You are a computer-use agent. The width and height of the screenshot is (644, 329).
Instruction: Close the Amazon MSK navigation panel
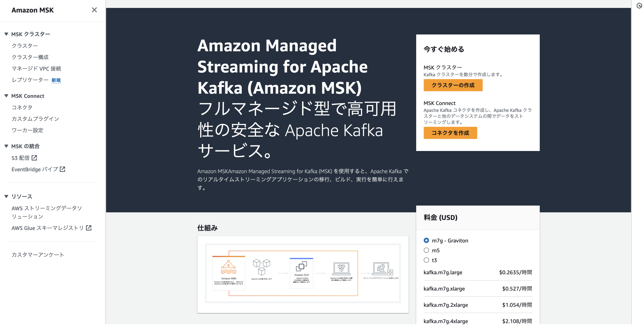[x=94, y=10]
